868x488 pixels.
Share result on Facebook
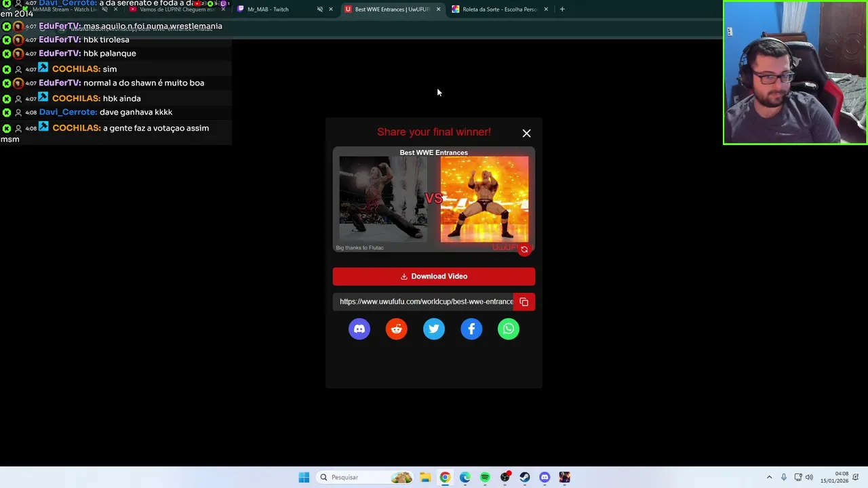[471, 329]
